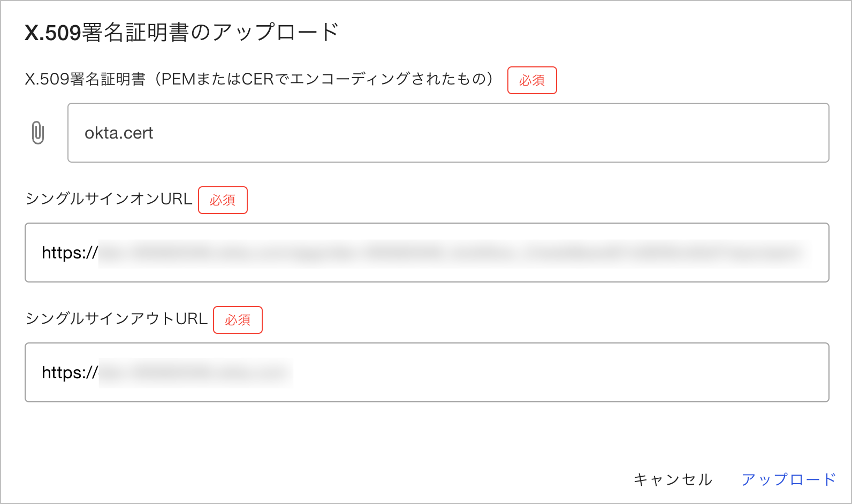852x504 pixels.
Task: Click the アップロード button
Action: click(x=788, y=479)
